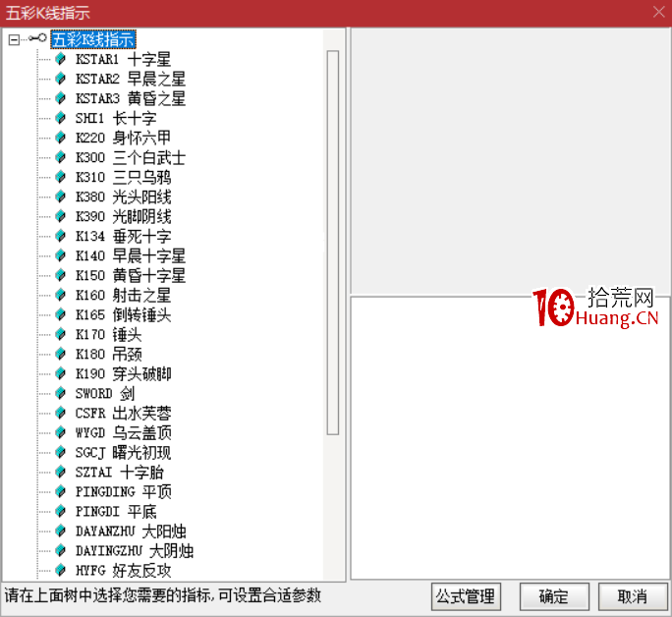Screen dimensions: 672x617
Task: Select the 五彩K线指示 root tree label
Action: (x=93, y=39)
